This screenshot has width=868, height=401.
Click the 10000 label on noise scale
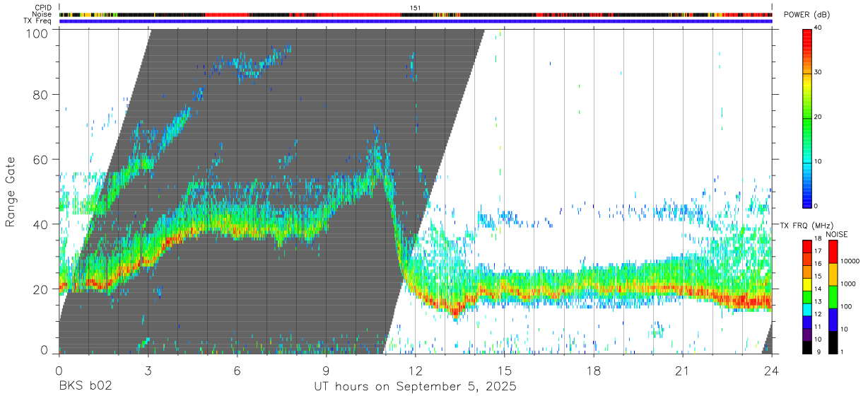850,262
